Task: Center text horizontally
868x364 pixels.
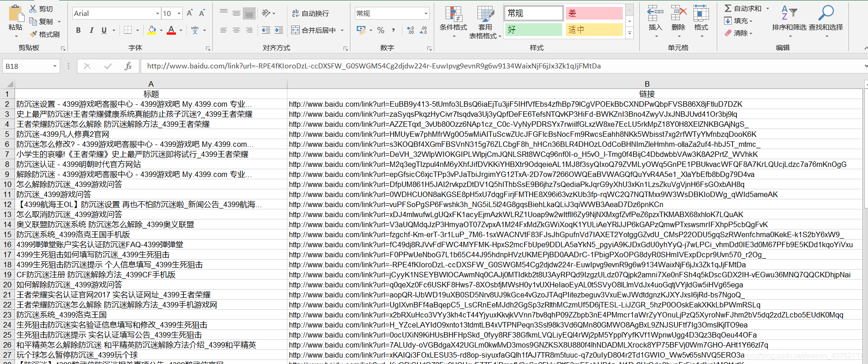Action: [x=236, y=30]
